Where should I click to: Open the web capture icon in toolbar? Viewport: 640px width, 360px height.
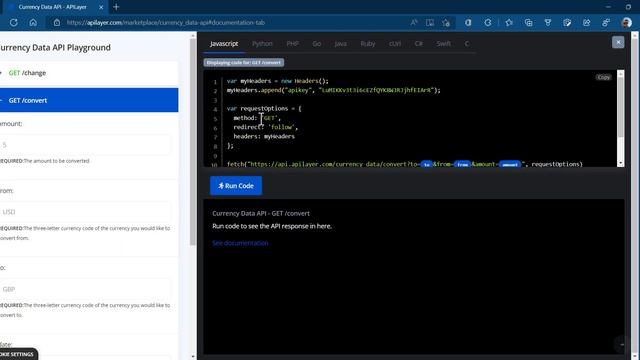pos(567,22)
